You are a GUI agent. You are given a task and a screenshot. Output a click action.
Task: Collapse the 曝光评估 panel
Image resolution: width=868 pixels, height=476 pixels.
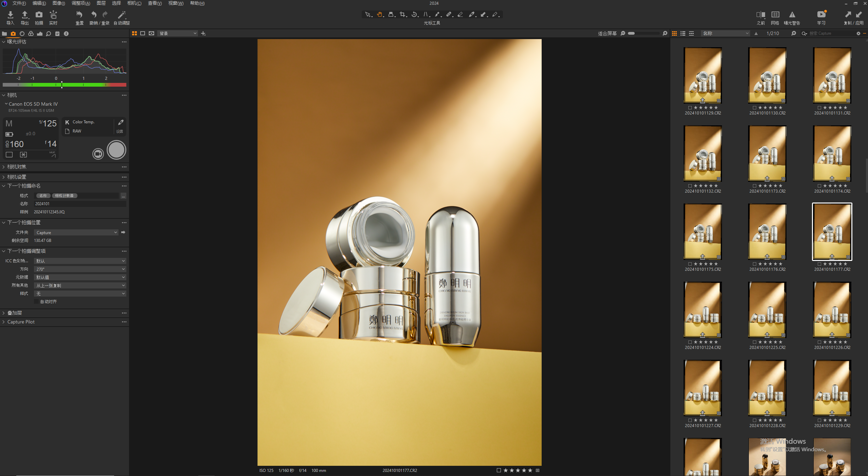point(3,42)
